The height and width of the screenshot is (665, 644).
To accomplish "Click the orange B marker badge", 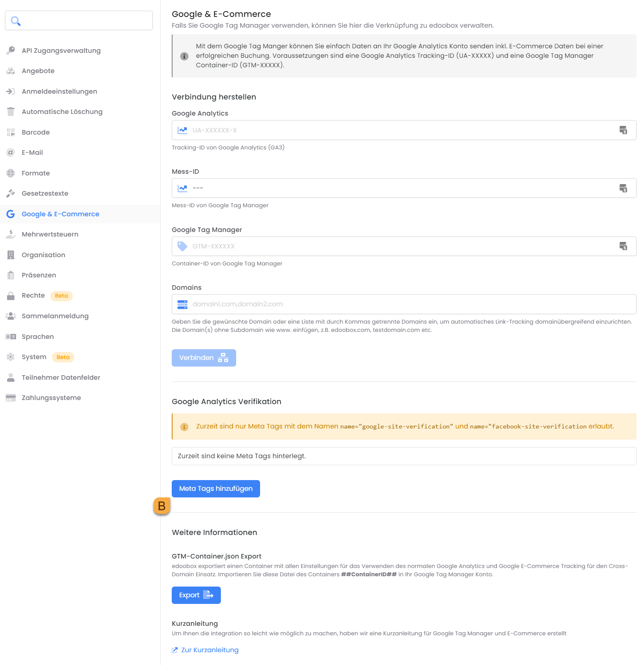I will (162, 506).
